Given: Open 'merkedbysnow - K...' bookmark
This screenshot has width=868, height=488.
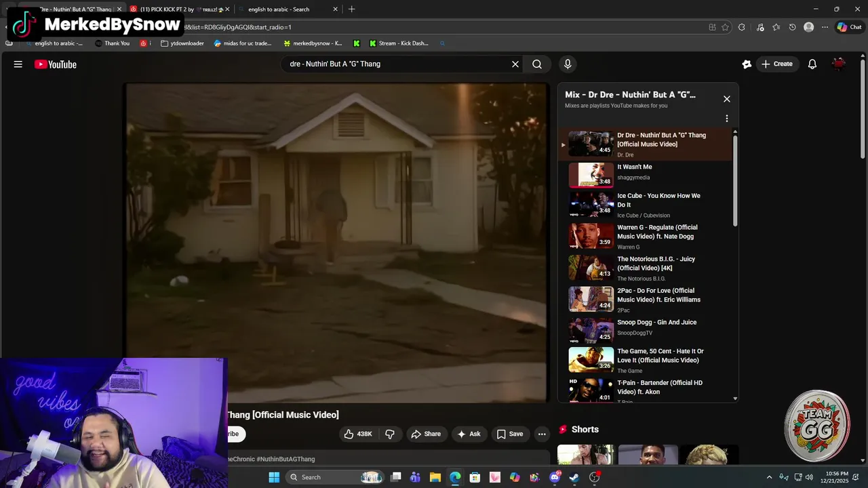Looking at the screenshot, I should pos(313,43).
